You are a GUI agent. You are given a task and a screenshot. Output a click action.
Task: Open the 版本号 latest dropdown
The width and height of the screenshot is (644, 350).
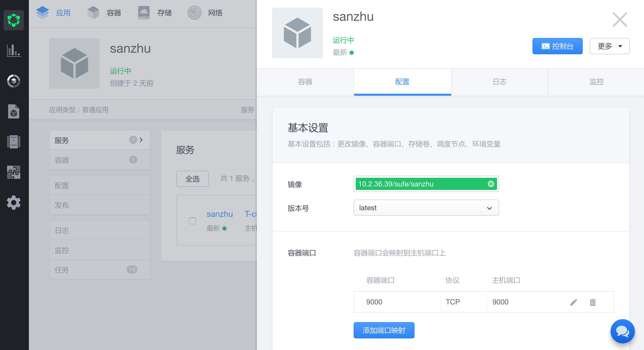point(426,208)
